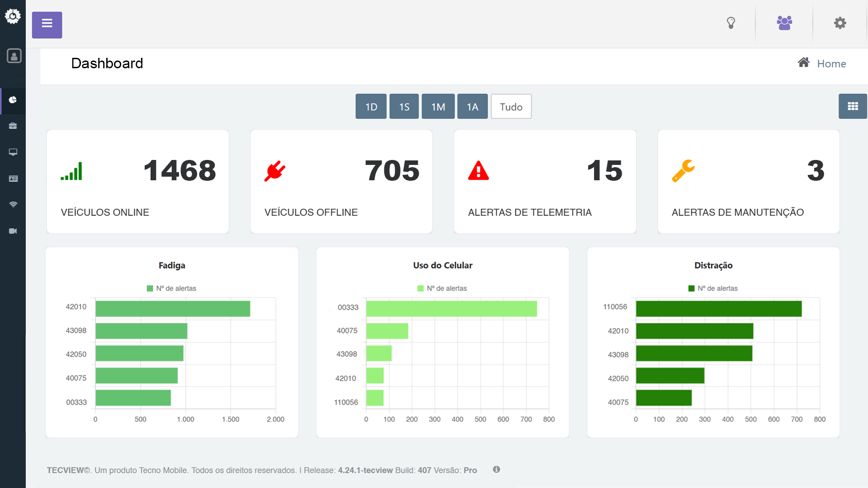
Task: Click the green legend swatch in Distração chart
Action: point(690,288)
